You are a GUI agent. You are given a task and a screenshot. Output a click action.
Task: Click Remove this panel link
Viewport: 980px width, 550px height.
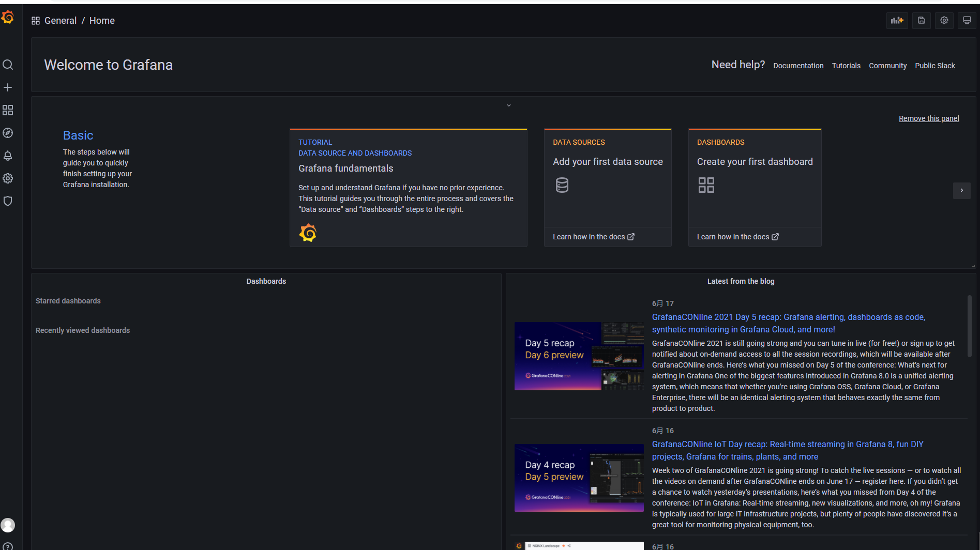pos(929,118)
